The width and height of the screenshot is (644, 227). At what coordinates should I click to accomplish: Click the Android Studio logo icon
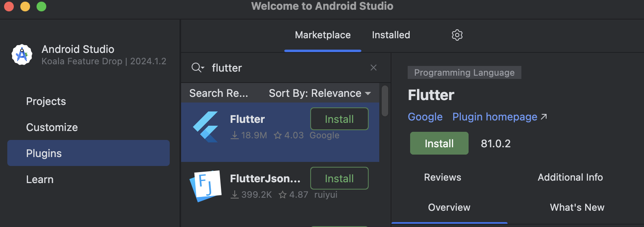[x=22, y=55]
